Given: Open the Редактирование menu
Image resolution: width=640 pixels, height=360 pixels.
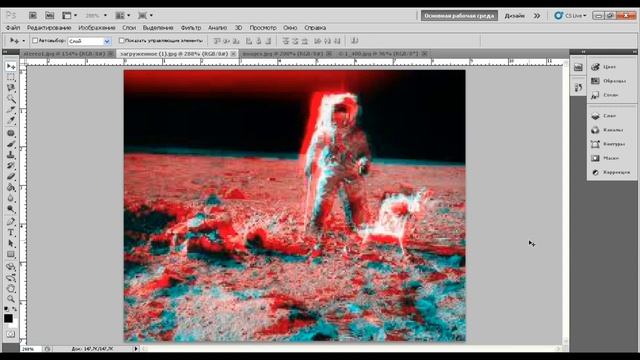Looking at the screenshot, I should [x=49, y=28].
